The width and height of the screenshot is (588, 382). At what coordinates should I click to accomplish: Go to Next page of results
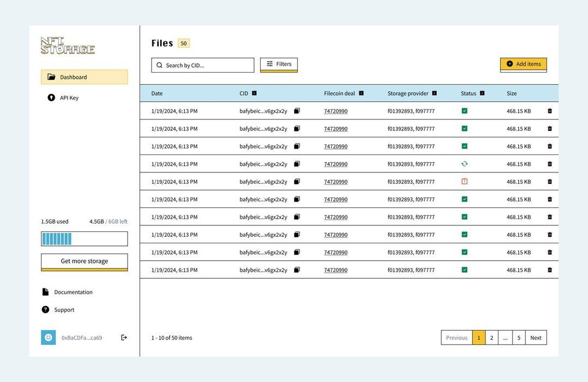point(536,338)
